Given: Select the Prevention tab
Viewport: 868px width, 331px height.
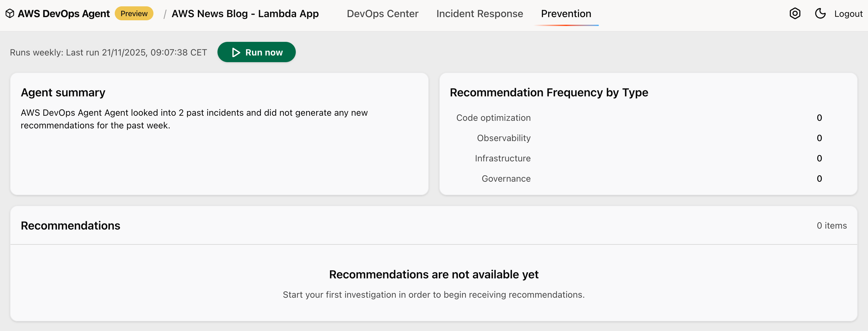Looking at the screenshot, I should tap(566, 14).
